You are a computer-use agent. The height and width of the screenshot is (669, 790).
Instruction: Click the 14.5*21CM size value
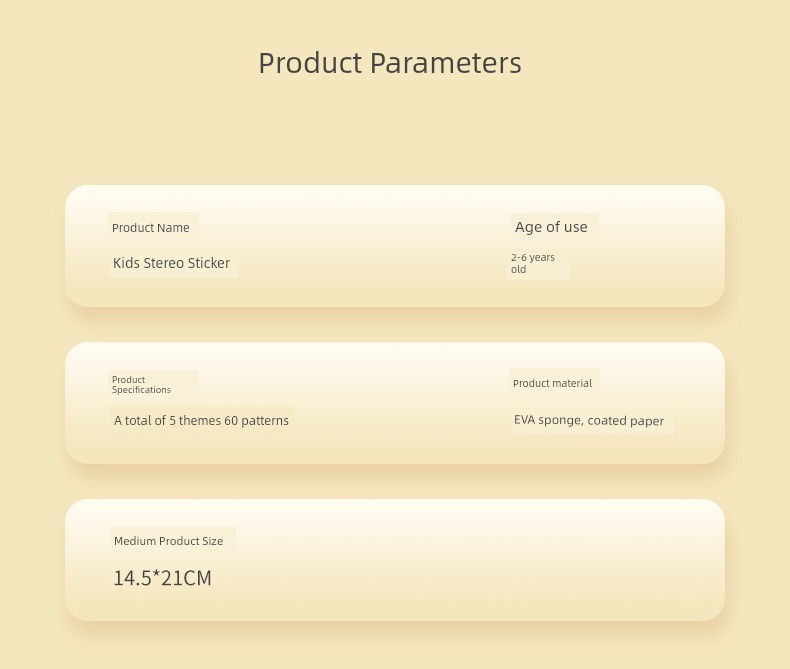(x=162, y=578)
